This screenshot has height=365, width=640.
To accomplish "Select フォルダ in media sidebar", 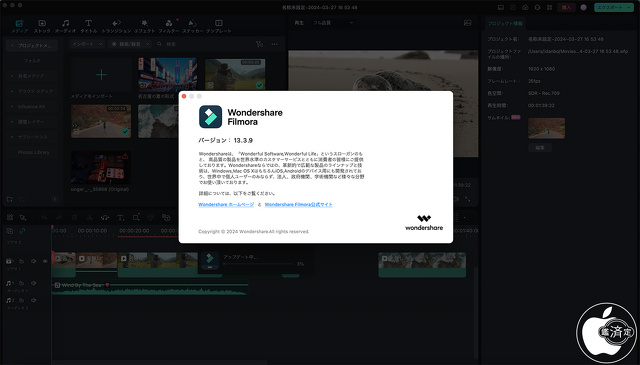I will tap(32, 60).
